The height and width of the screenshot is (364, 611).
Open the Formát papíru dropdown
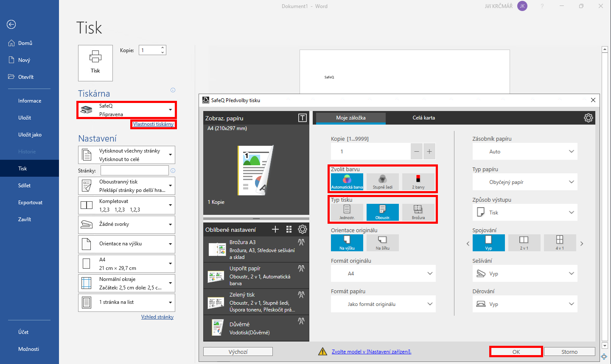tap(383, 304)
